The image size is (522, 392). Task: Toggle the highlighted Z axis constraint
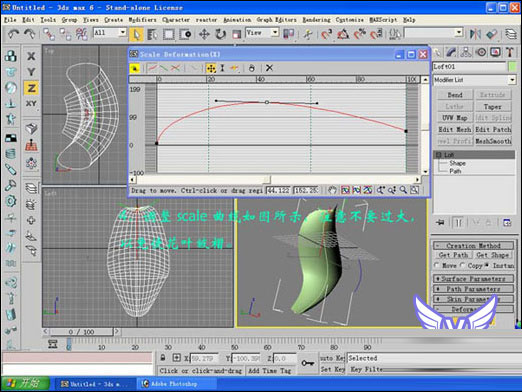(31, 88)
